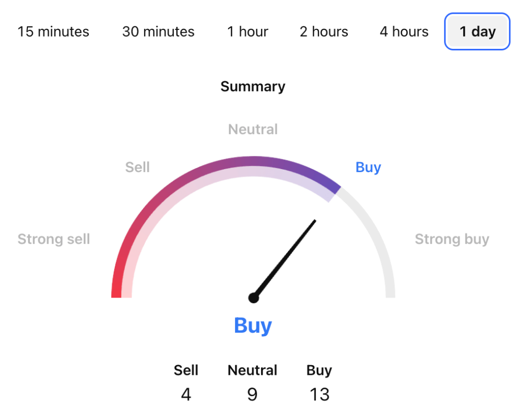Click the Buy column header
This screenshot has width=520, height=420.
319,370
